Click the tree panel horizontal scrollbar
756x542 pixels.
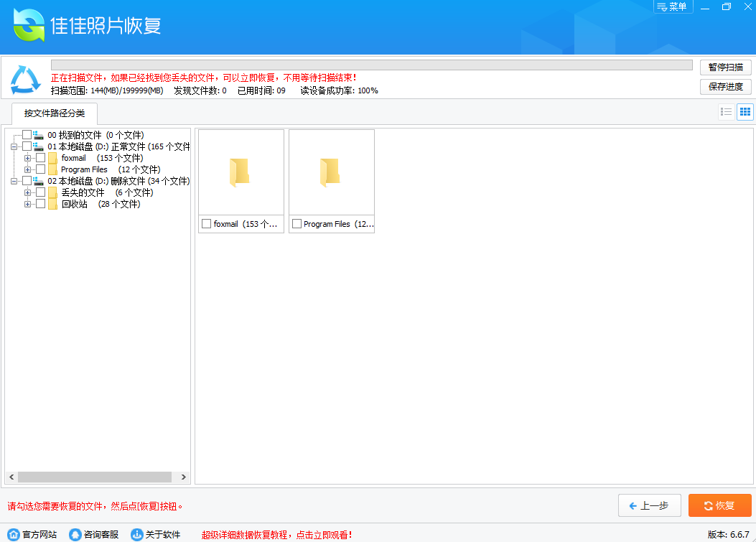click(94, 477)
